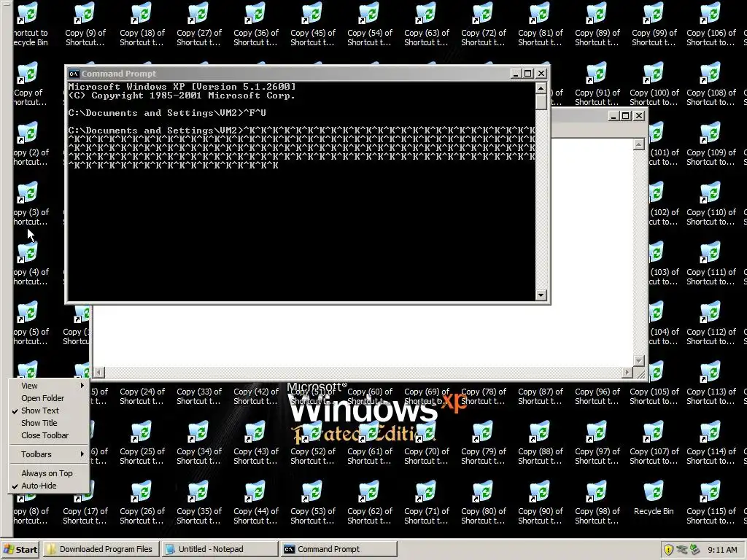Select Copy (112) of Shortcut icon
The width and height of the screenshot is (747, 560).
click(x=711, y=323)
